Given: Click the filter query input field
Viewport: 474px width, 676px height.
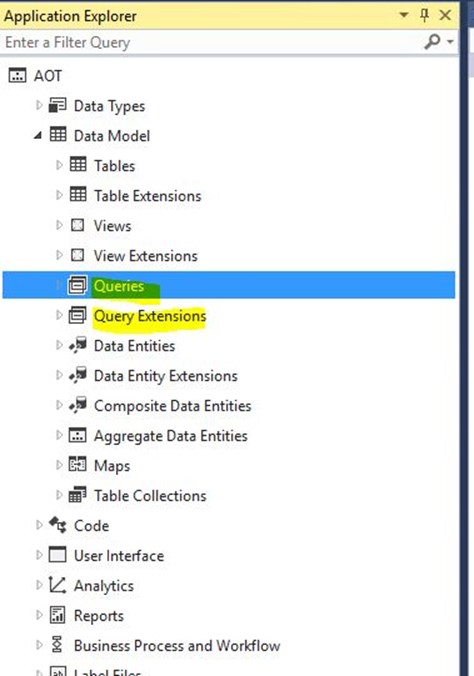Looking at the screenshot, I should click(211, 42).
